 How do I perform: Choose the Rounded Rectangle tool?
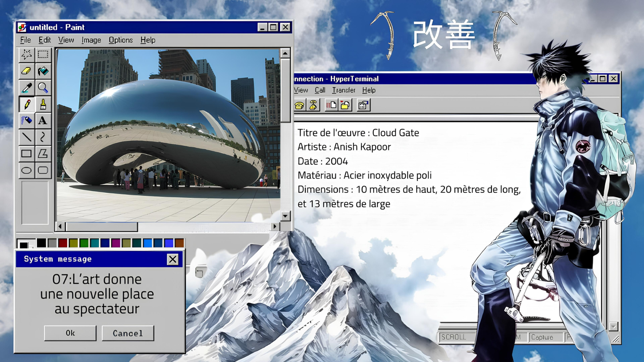[43, 170]
